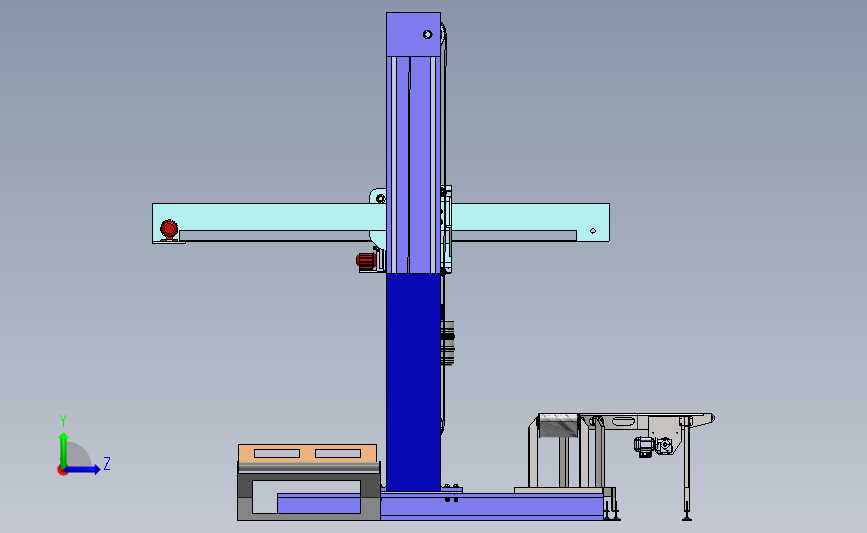Viewport: 867px width, 533px height.
Task: Select the red motor at boom's left end
Action: pyautogui.click(x=169, y=229)
